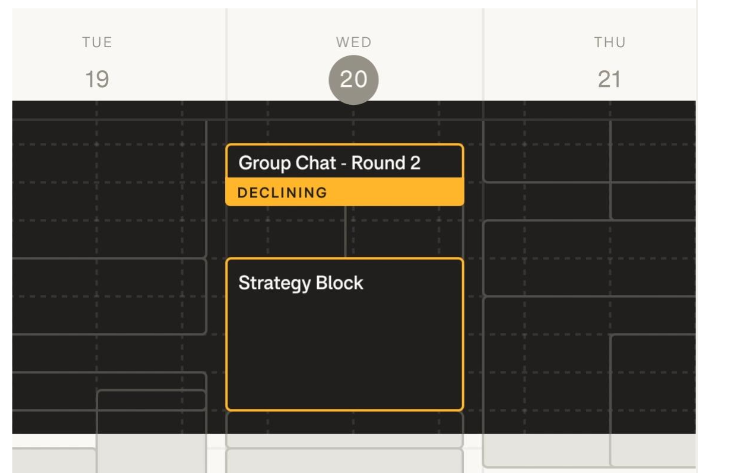
Task: Click the gray block at bottom of Thursday column
Action: coord(590,450)
